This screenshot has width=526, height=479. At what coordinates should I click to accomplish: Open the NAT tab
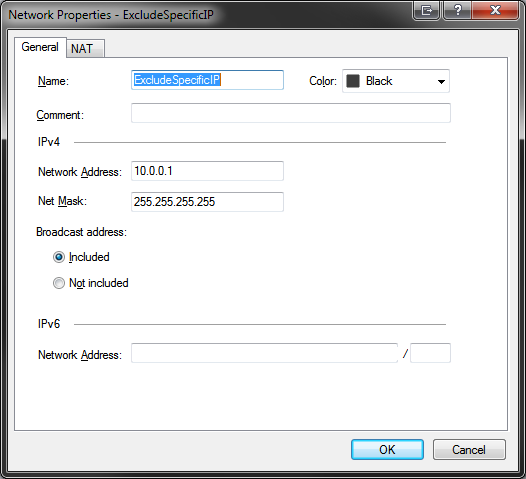tap(82, 49)
